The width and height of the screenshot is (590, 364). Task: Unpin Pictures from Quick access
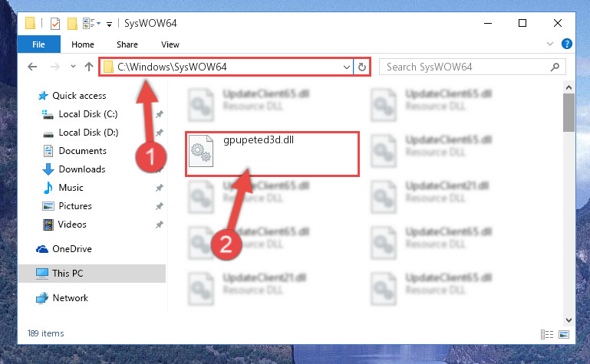(x=159, y=206)
